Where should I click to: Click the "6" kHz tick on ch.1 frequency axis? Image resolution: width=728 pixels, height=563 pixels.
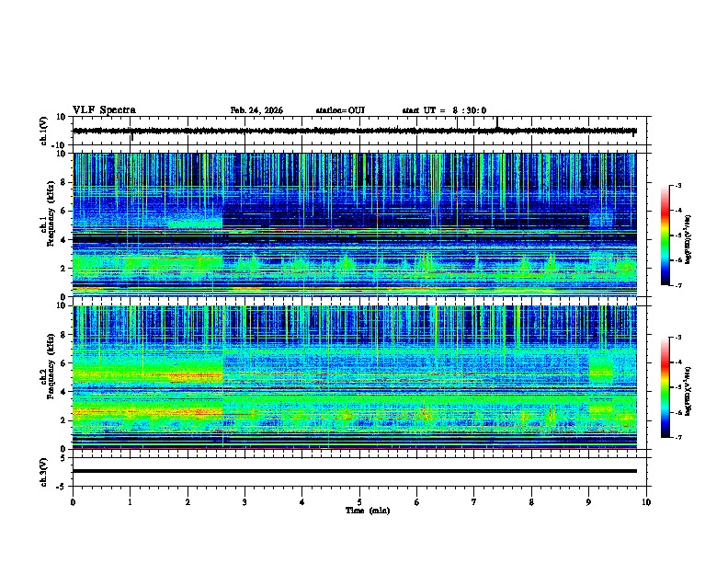(63, 211)
